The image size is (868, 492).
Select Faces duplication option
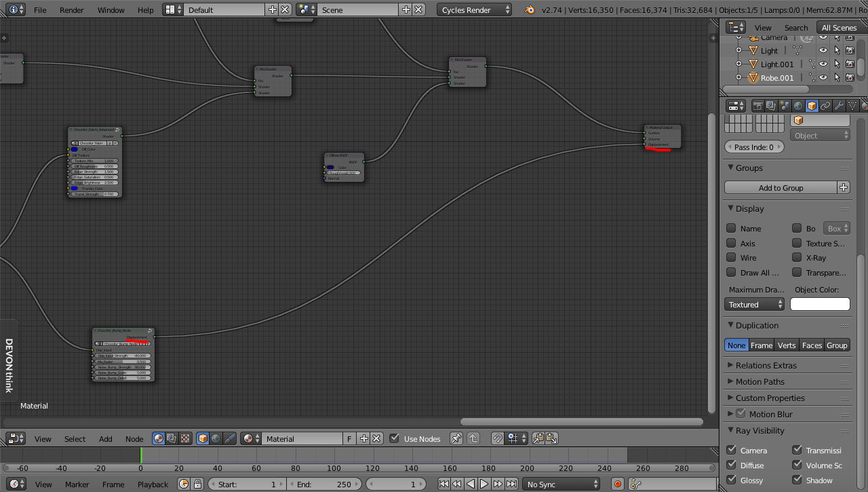tap(812, 345)
